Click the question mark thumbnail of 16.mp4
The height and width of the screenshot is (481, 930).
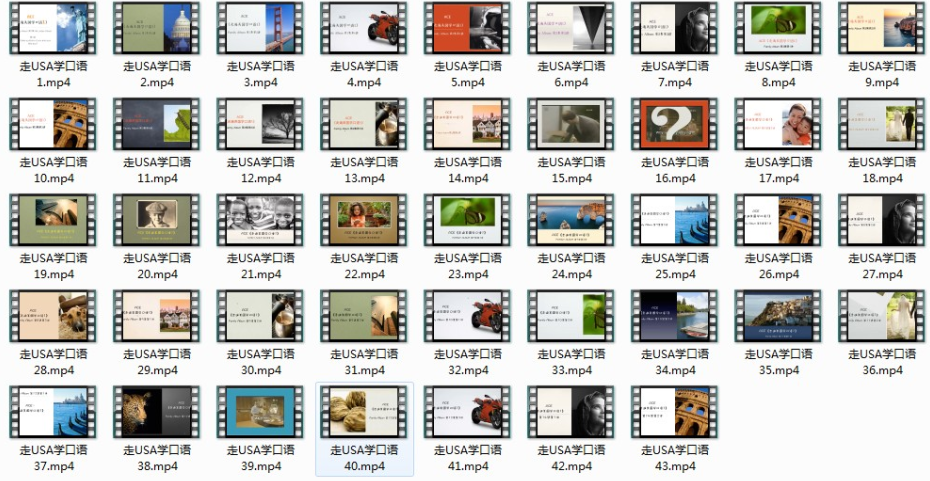pyautogui.click(x=675, y=124)
